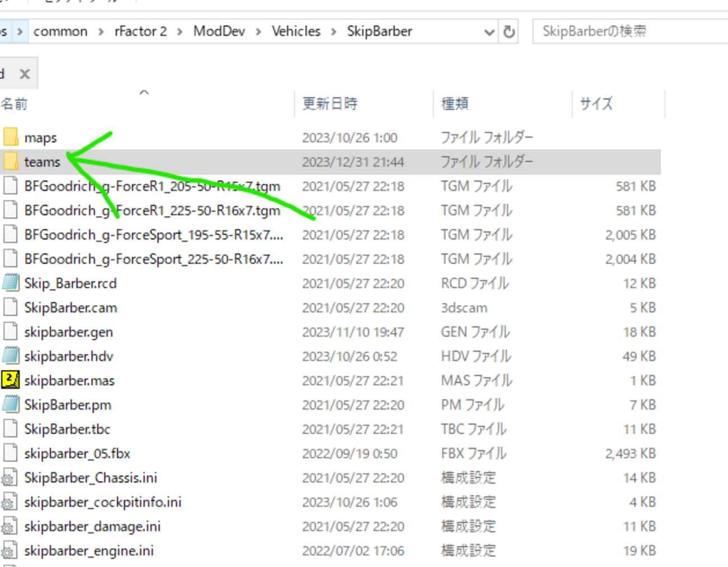Click the BFGoodrich_g-ForceR1_205-50-R15x7.tgm file icon
Viewport: 728px width, 567px height.
10,186
